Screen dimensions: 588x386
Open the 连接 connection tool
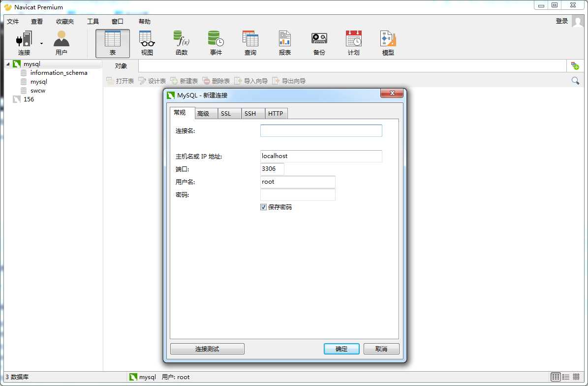point(24,43)
